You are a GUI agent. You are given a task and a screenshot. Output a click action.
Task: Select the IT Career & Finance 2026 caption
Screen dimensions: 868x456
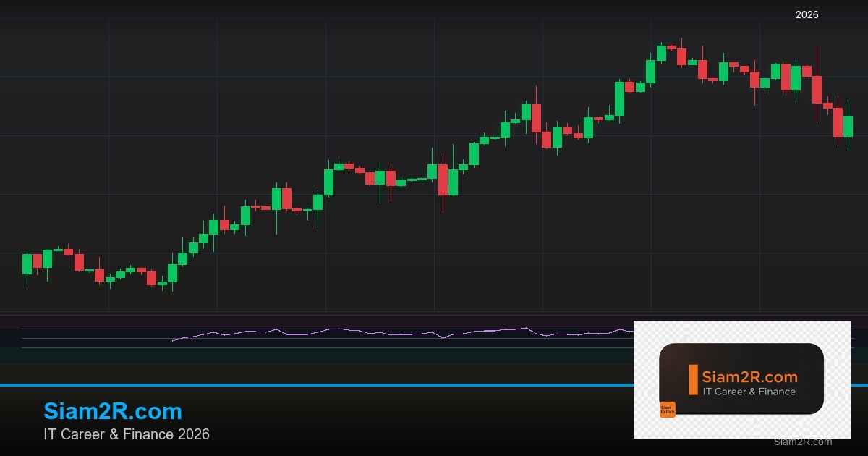[127, 434]
